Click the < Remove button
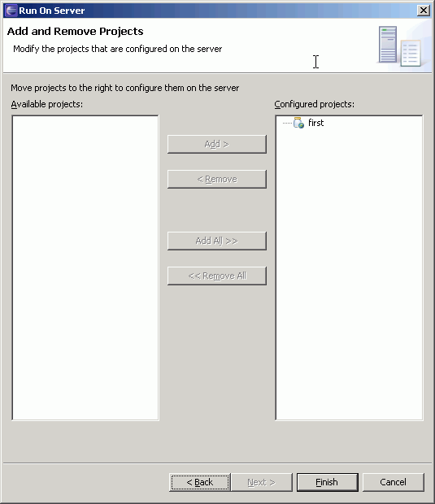 [x=217, y=179]
